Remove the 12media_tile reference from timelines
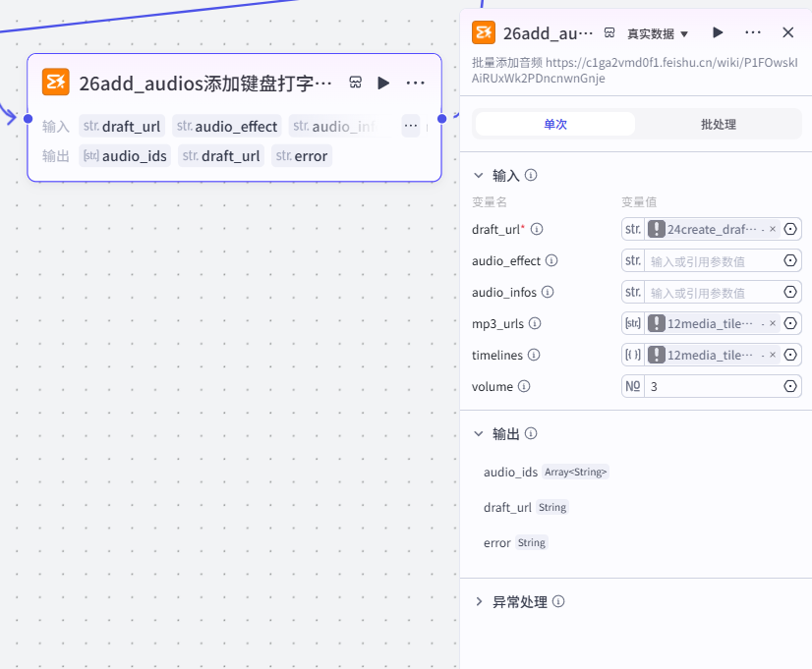This screenshot has height=669, width=812. coord(773,355)
